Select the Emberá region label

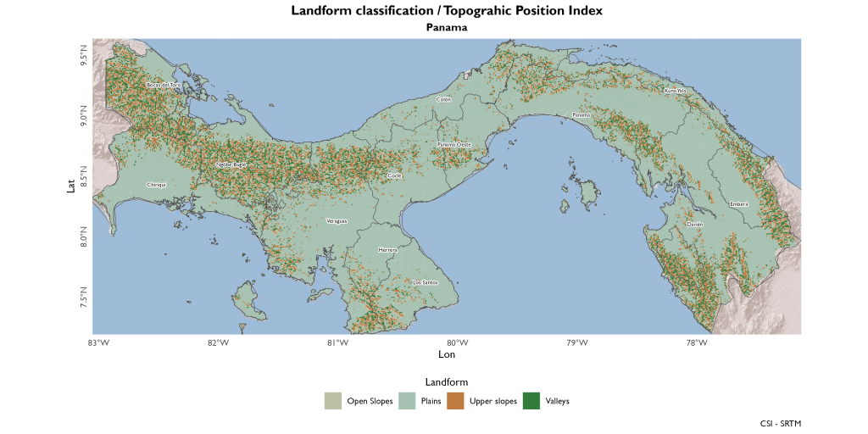click(x=738, y=204)
